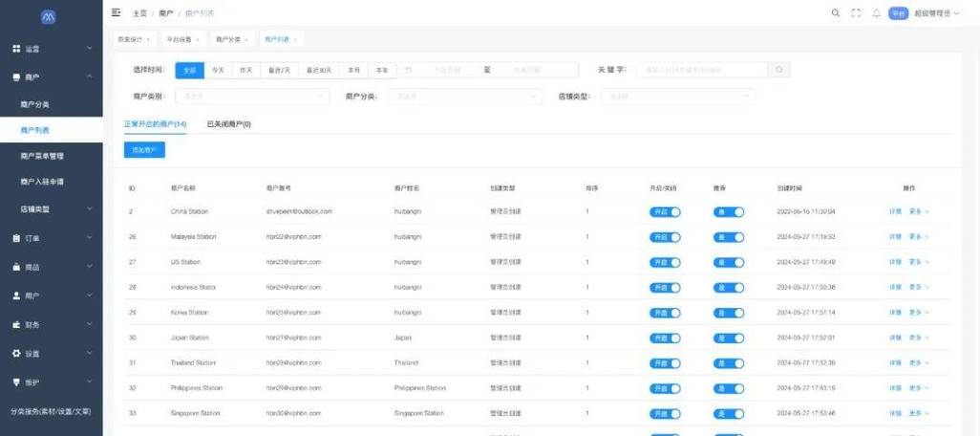Screen dimensions: 980x436
Task: Click the 商户 shop icon in sidebar
Action: 17,76
